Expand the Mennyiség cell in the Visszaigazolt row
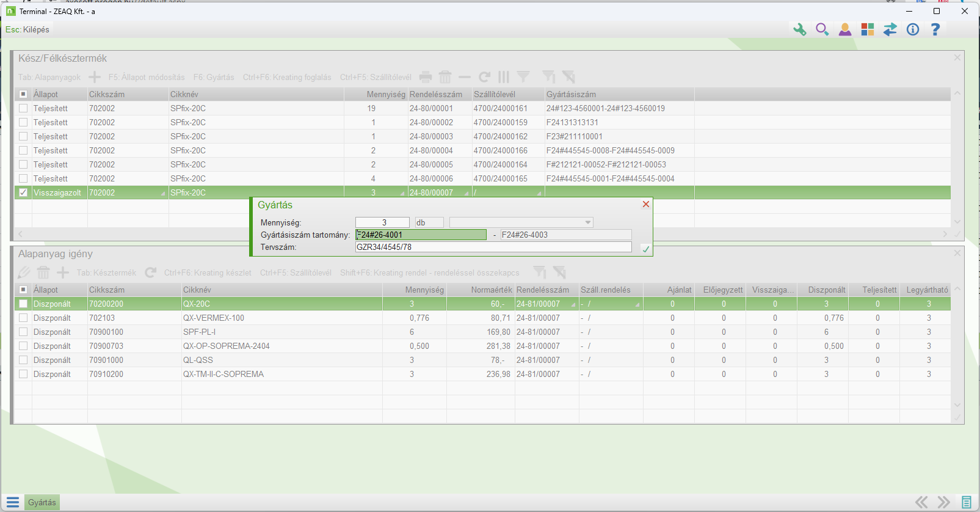 402,194
